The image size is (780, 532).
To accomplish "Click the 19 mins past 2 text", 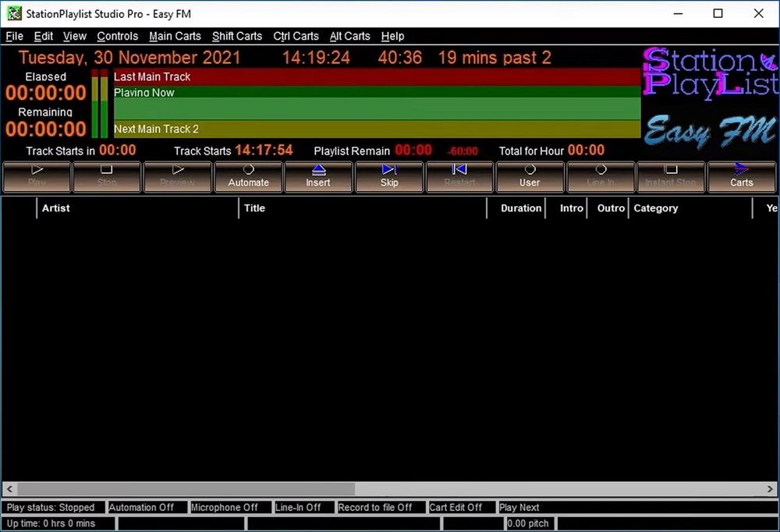I will [x=495, y=58].
